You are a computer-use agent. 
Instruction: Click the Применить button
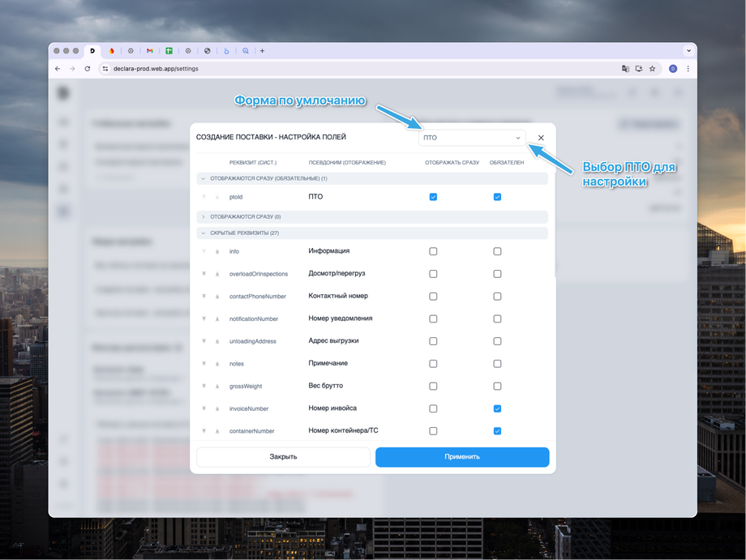click(462, 457)
